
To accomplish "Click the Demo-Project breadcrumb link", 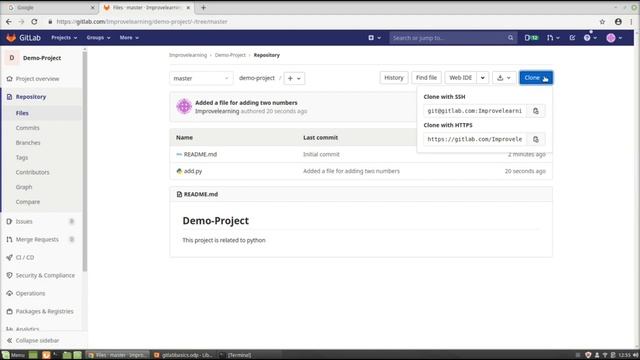I will pos(230,55).
